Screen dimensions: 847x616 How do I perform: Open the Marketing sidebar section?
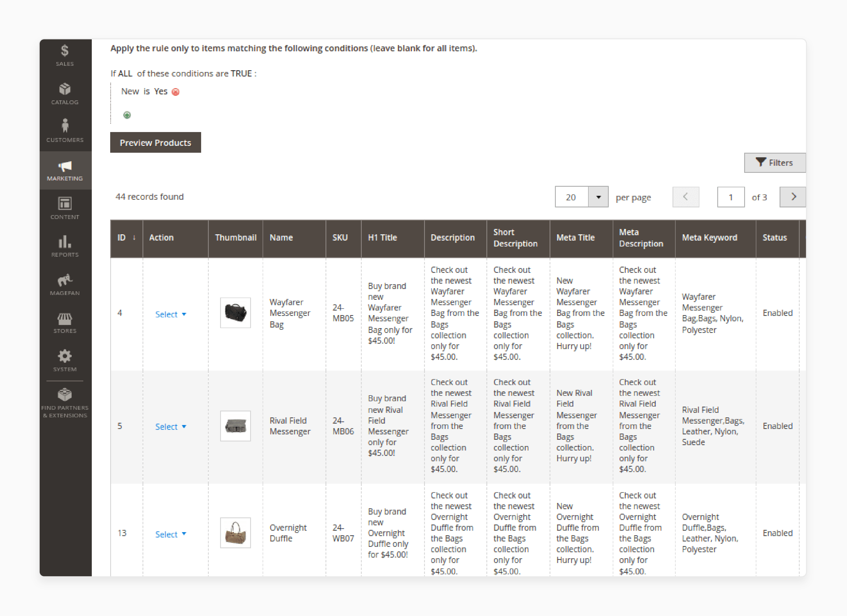(65, 170)
